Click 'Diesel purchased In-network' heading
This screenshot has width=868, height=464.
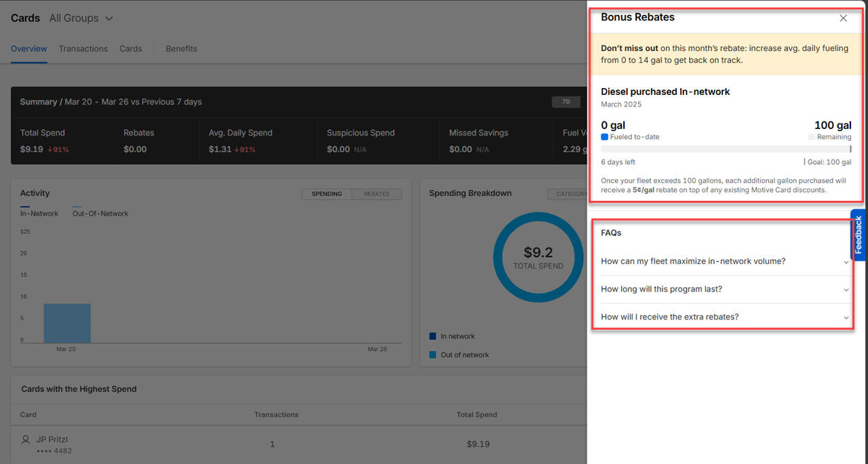pyautogui.click(x=665, y=92)
